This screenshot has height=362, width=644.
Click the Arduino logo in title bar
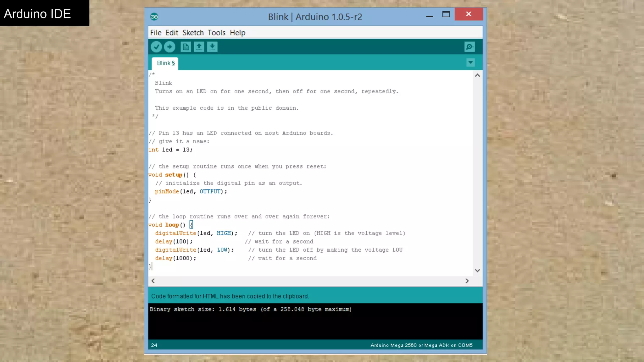(154, 17)
